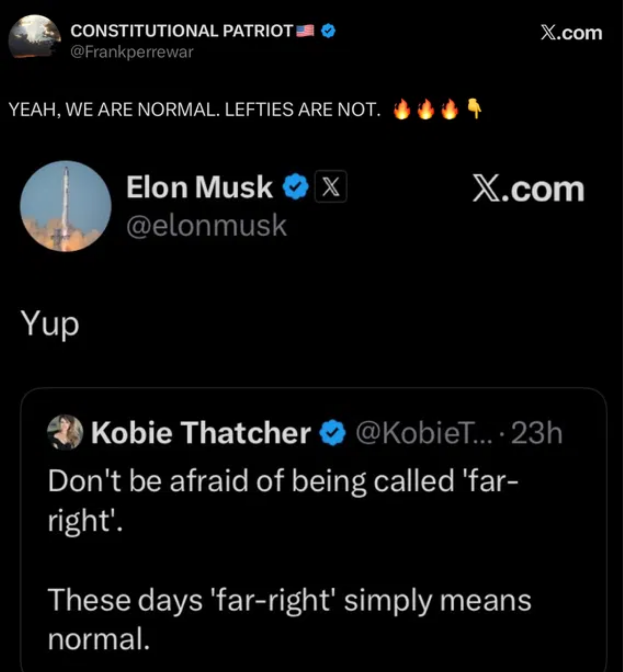Image resolution: width=623 pixels, height=672 pixels.
Task: Click the Elon Musk display name
Action: click(x=199, y=187)
